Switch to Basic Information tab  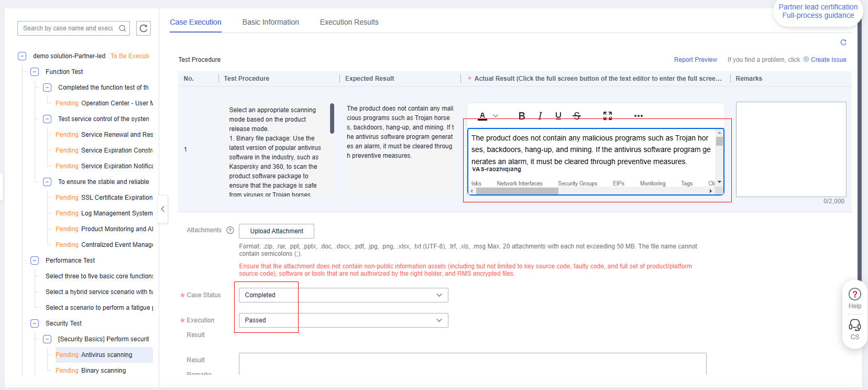(x=270, y=22)
